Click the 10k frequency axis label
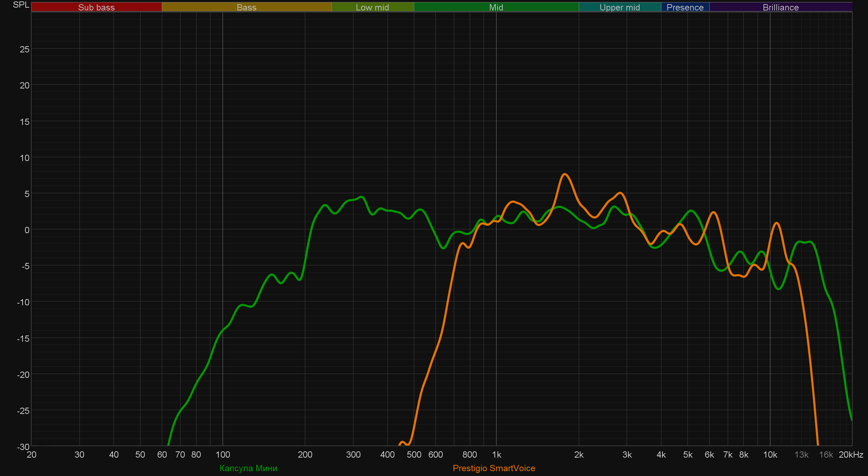Image resolution: width=868 pixels, height=476 pixels. coord(770,454)
